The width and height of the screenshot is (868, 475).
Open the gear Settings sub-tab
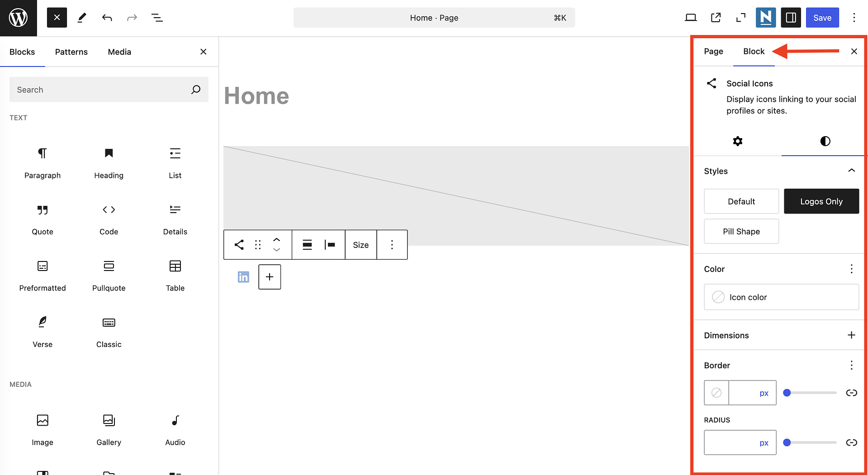tap(737, 141)
